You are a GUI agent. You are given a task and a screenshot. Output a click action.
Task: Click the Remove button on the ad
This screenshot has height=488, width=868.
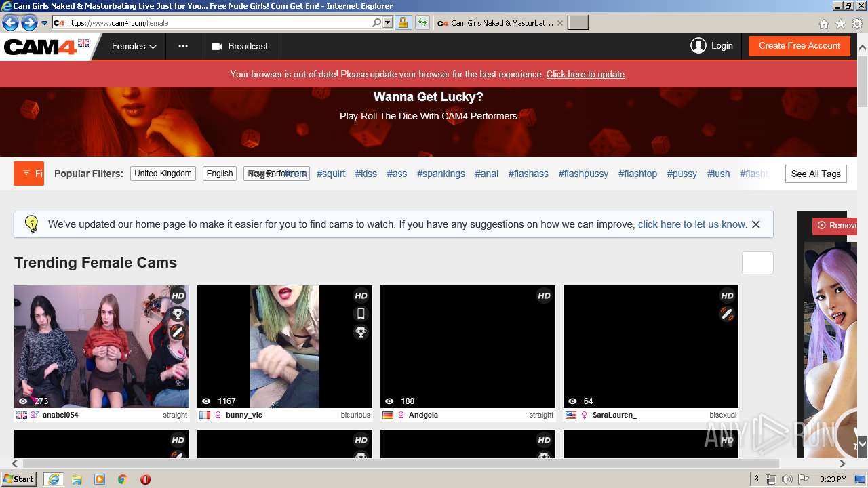point(835,226)
